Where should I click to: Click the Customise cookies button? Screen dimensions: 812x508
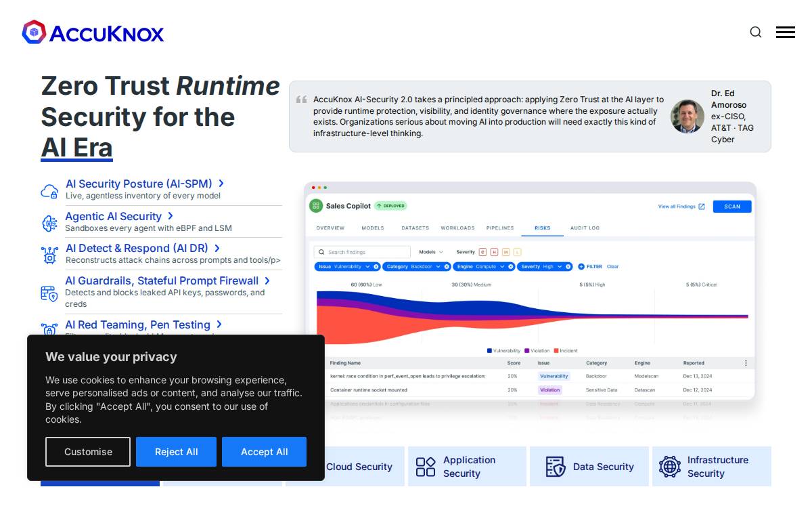[x=88, y=452]
